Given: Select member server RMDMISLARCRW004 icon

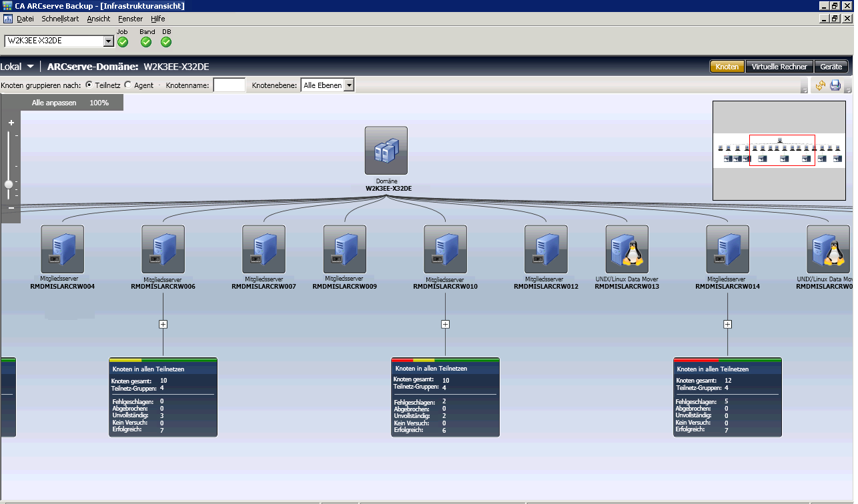Looking at the screenshot, I should click(x=63, y=249).
